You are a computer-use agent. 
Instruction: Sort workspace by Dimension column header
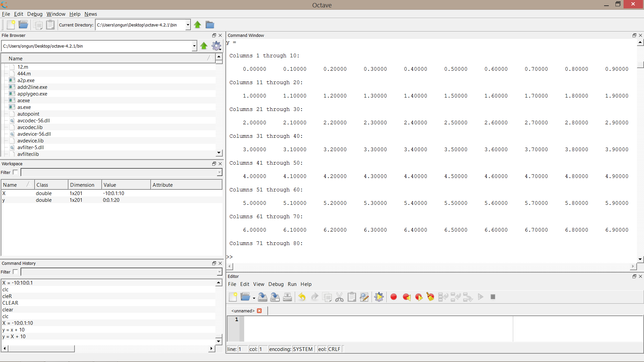82,185
